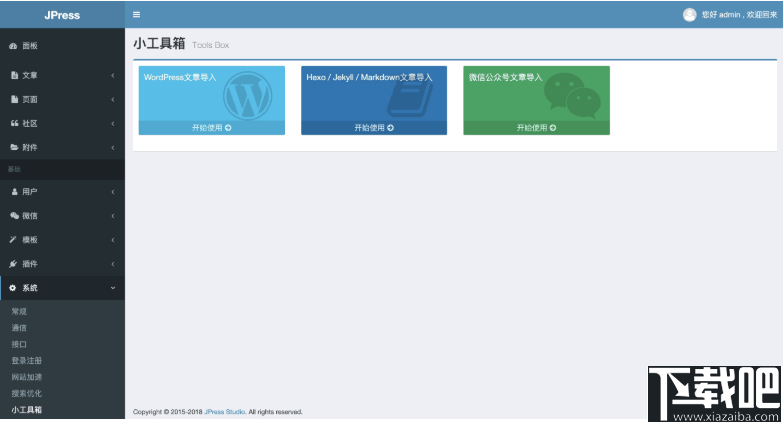Image resolution: width=783 pixels, height=422 pixels.
Task: Click the WordPress文章导入 card title
Action: pyautogui.click(x=180, y=77)
